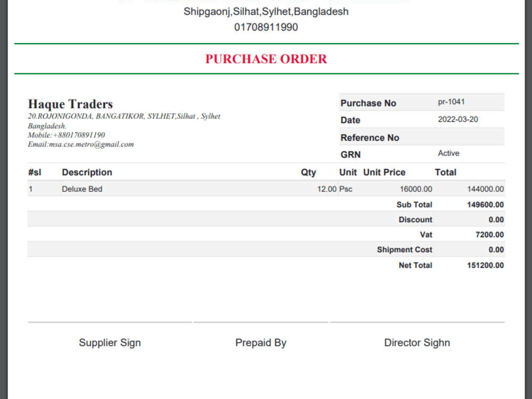
Task: Select the Haque Traders supplier name
Action: coord(70,104)
